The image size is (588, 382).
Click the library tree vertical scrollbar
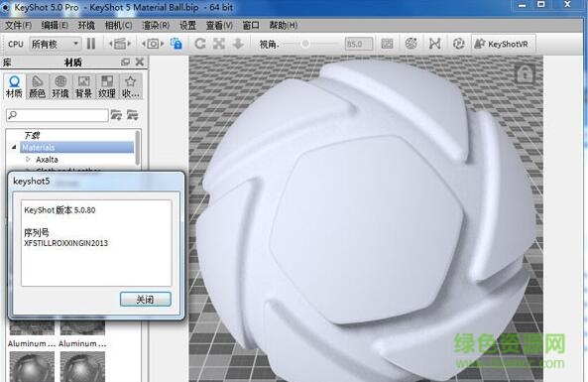138,148
